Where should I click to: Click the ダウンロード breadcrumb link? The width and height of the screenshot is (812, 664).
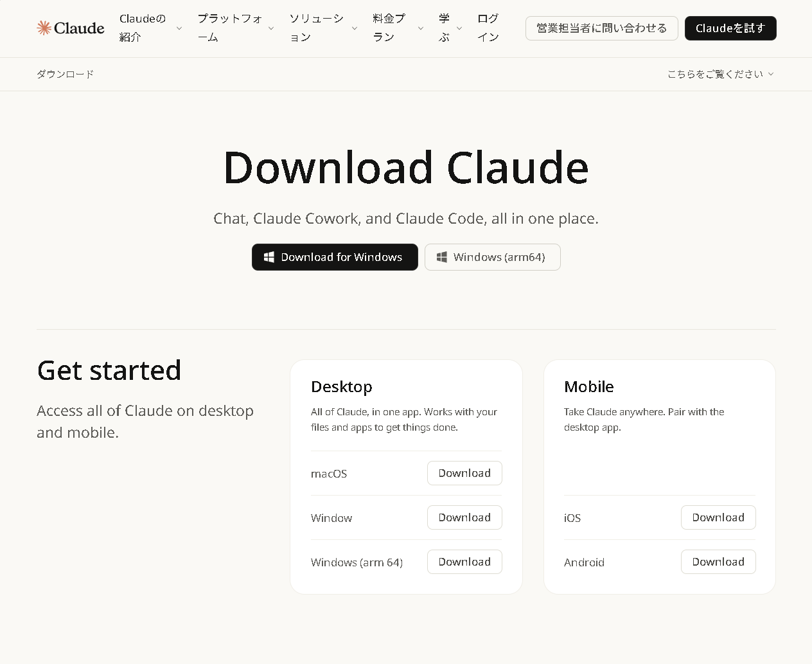point(65,74)
